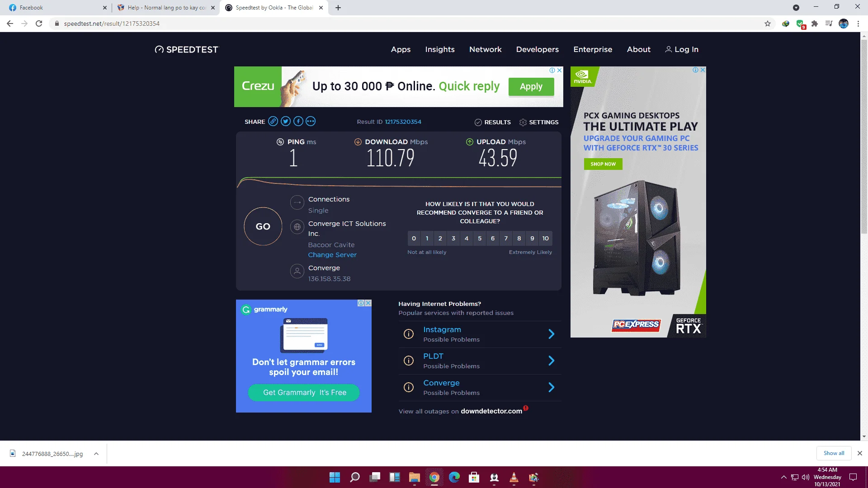Click the info icon beside Converge outage
Screen dimensions: 868x488
[409, 387]
